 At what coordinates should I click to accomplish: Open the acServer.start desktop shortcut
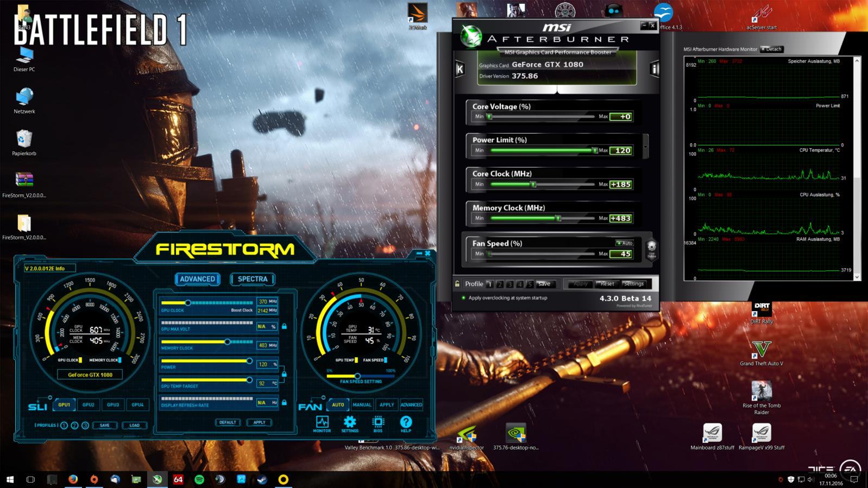tap(762, 16)
